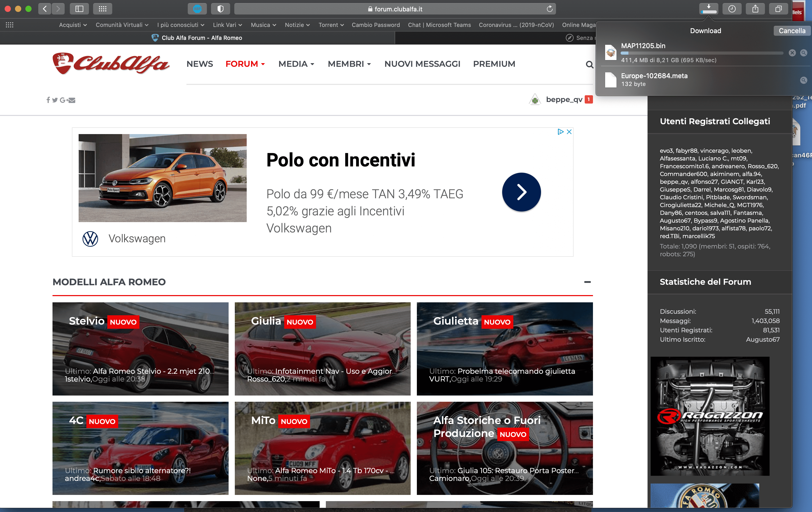Open the PREMIUM menu item

coord(494,64)
